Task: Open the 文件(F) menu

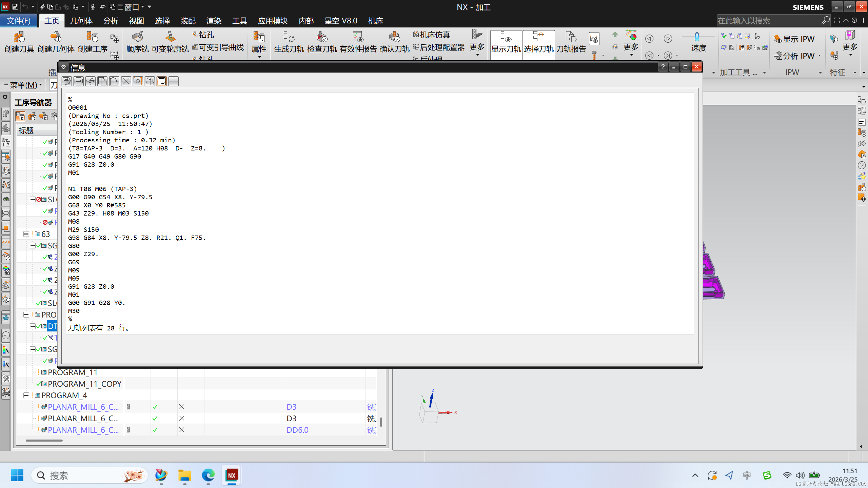Action: pos(19,21)
